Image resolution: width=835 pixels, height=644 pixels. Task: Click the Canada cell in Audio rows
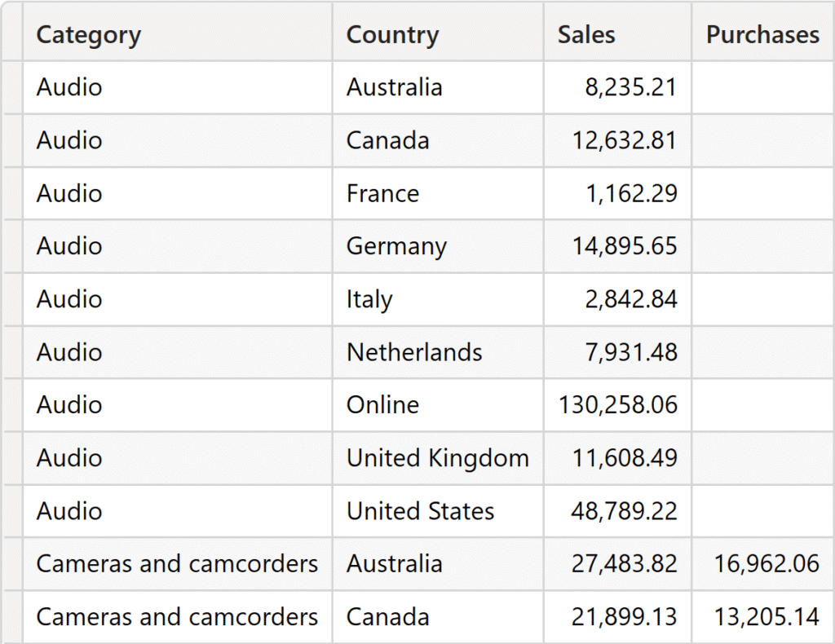coord(387,140)
